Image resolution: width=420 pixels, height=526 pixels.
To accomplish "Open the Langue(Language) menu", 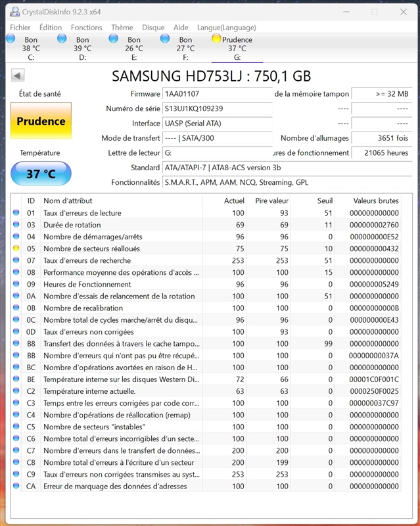I will [x=227, y=28].
